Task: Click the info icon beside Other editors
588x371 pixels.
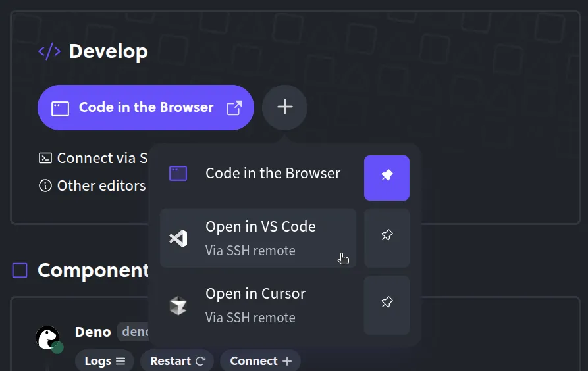Action: click(x=45, y=185)
